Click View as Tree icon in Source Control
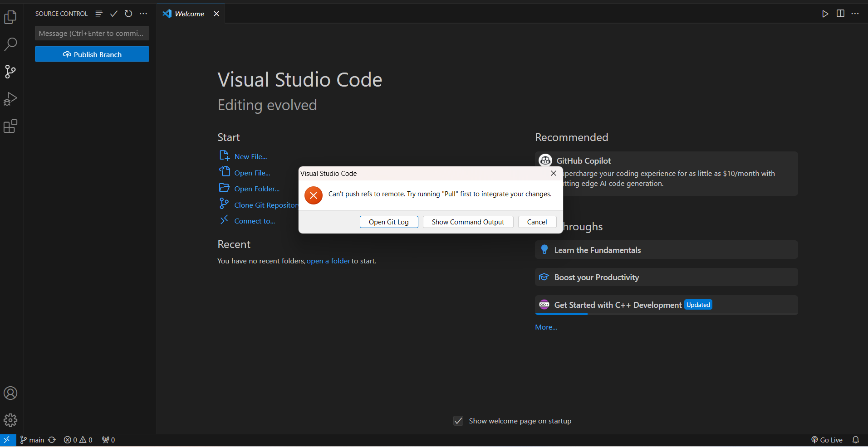The height and width of the screenshot is (447, 868). pyautogui.click(x=99, y=14)
